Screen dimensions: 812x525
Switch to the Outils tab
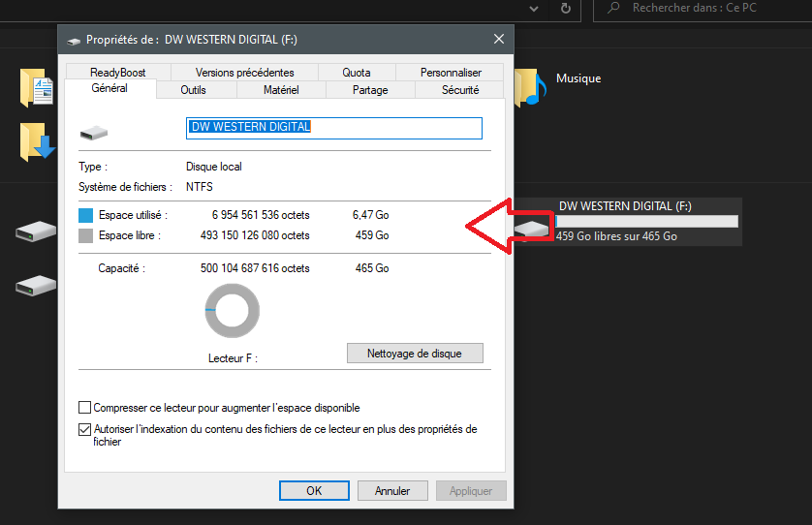[193, 90]
